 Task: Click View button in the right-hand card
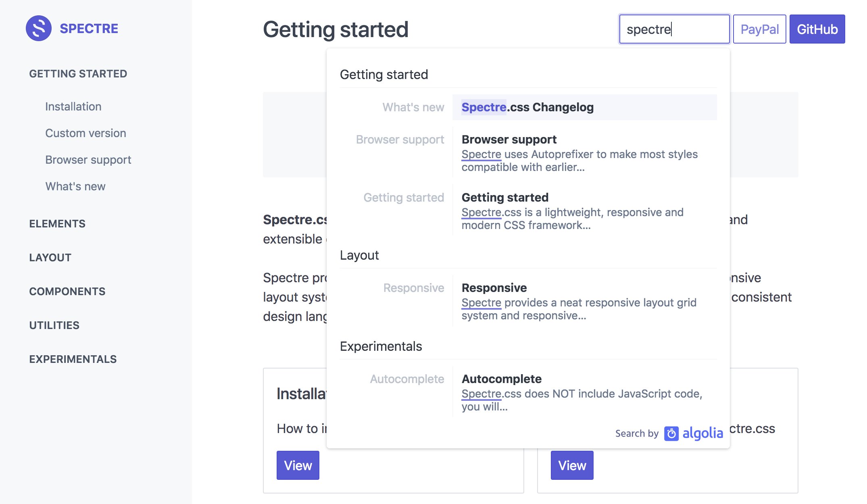(572, 465)
